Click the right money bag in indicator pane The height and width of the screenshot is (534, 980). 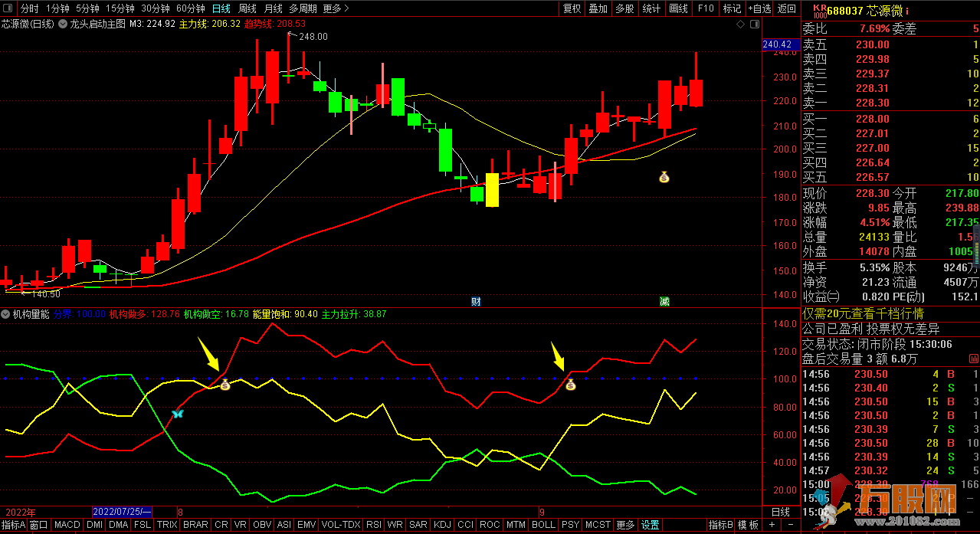(570, 385)
